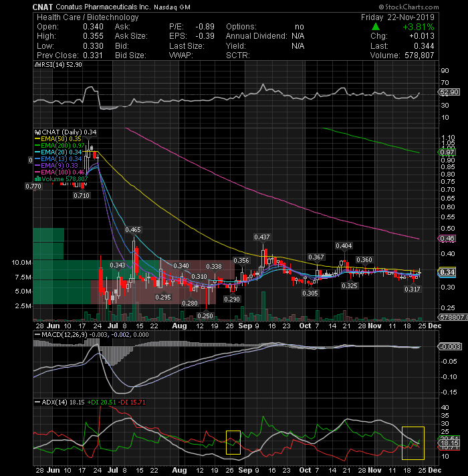Click the green 0.97 axis value tag

click(x=447, y=152)
